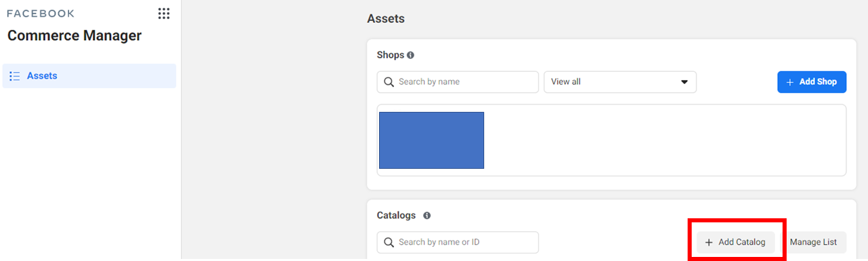Click the Add Shop button
Image resolution: width=868 pixels, height=261 pixels.
(812, 82)
